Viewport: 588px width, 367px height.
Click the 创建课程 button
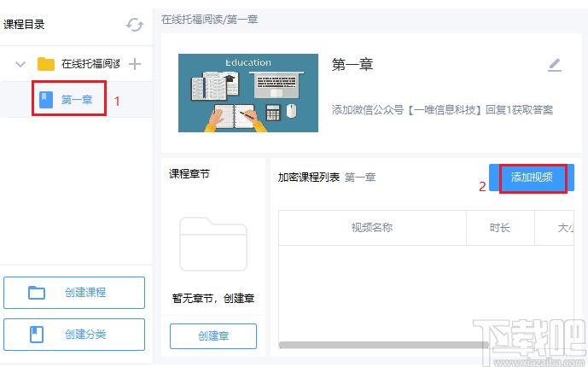74,293
